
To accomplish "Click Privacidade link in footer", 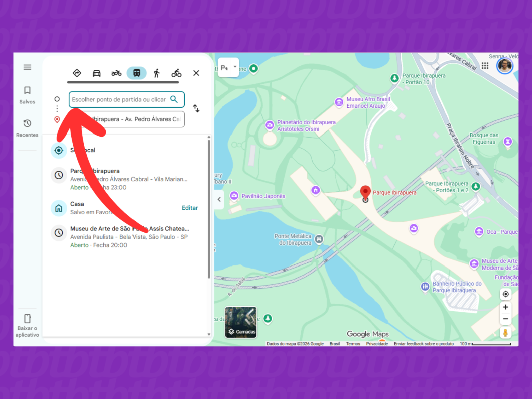I will click(x=377, y=344).
